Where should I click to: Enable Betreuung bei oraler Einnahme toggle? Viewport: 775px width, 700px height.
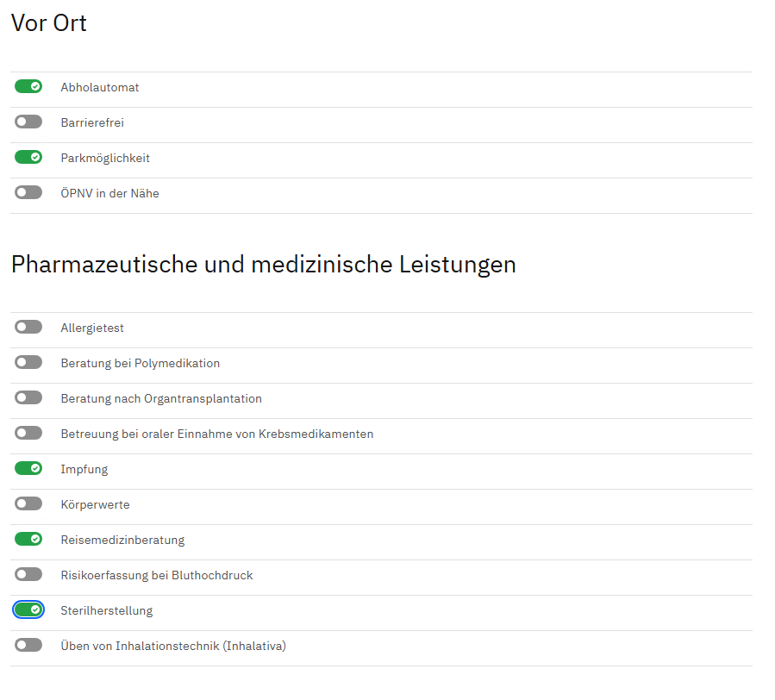click(28, 434)
